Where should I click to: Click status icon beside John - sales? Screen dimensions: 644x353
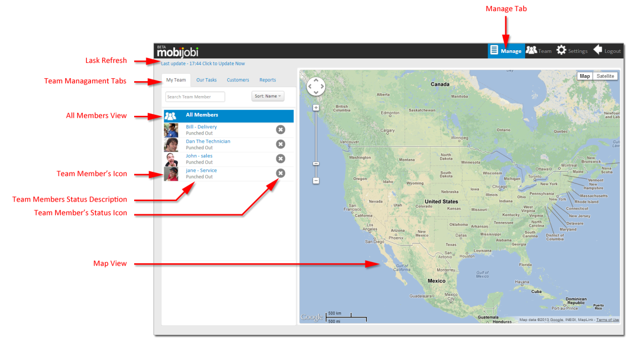[x=281, y=159]
